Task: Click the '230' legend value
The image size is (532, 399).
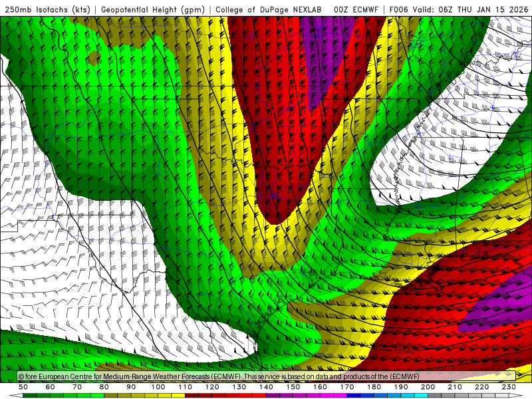Action: click(509, 387)
